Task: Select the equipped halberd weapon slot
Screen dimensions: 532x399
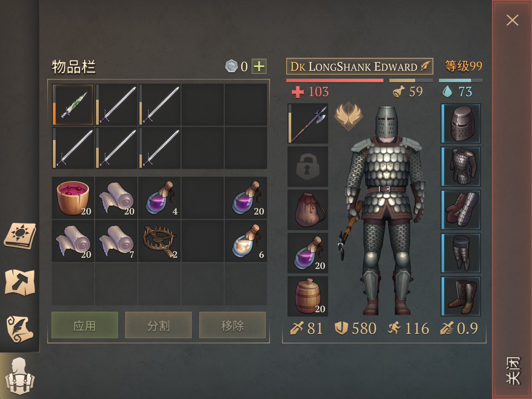Action: point(308,123)
